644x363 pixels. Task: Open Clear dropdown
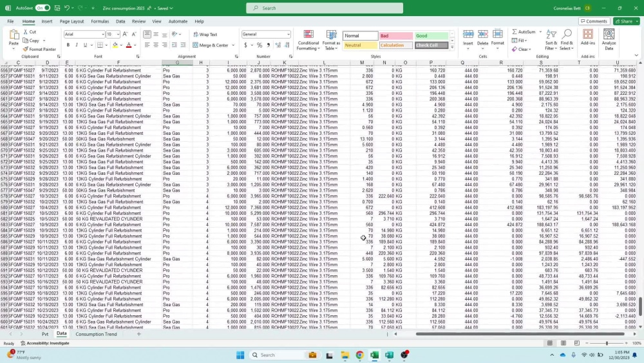(x=522, y=50)
